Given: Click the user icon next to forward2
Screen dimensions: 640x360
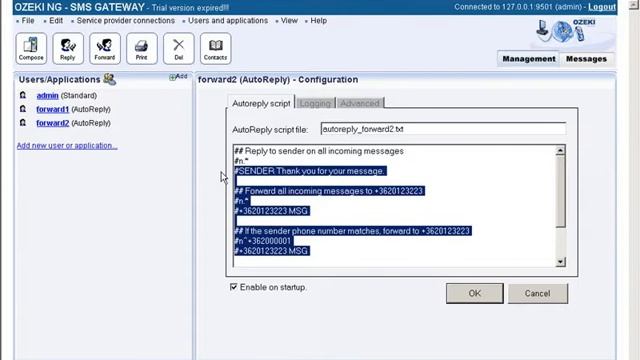Looking at the screenshot, I should click(x=23, y=123).
